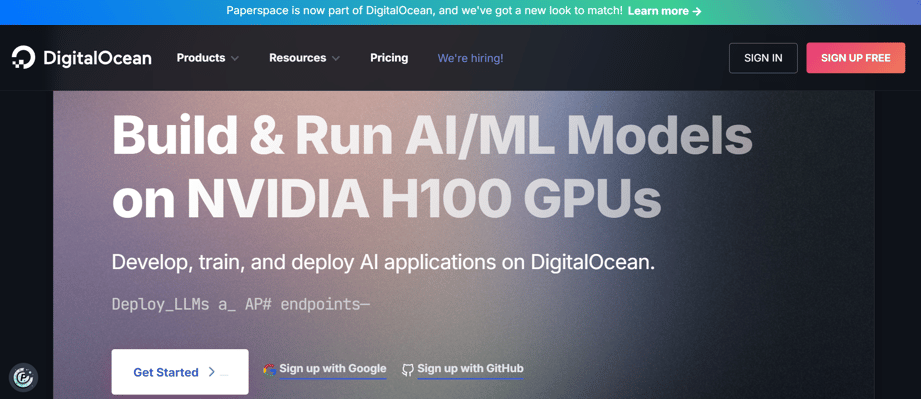Click the SIGN UP FREE button
This screenshot has width=921, height=399.
point(855,58)
